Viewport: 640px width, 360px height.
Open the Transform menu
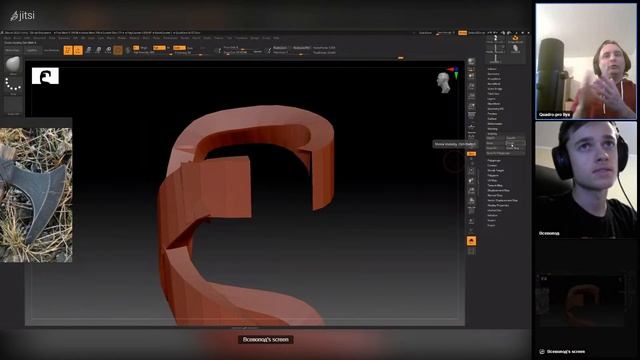241,38
